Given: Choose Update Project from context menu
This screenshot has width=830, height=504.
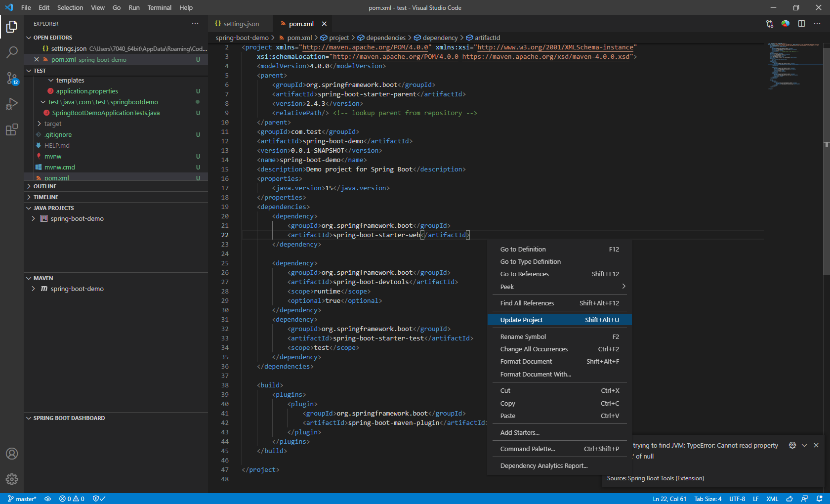Looking at the screenshot, I should [x=559, y=320].
